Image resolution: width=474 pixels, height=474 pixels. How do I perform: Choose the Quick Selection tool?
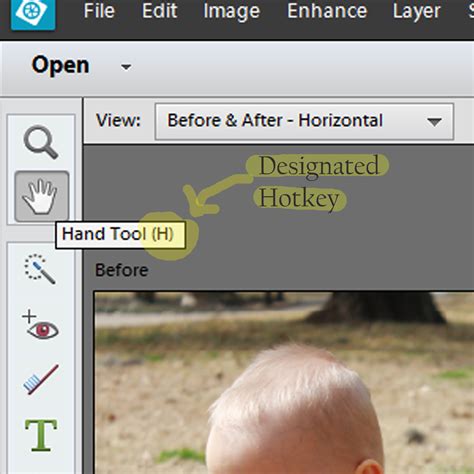pyautogui.click(x=40, y=269)
